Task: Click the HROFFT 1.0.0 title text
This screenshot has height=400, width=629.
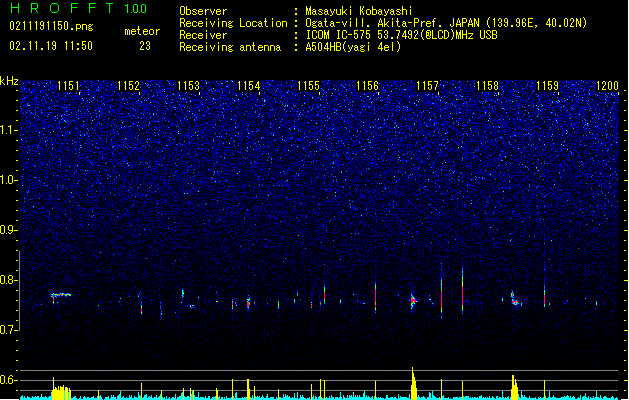Action: 79,8
